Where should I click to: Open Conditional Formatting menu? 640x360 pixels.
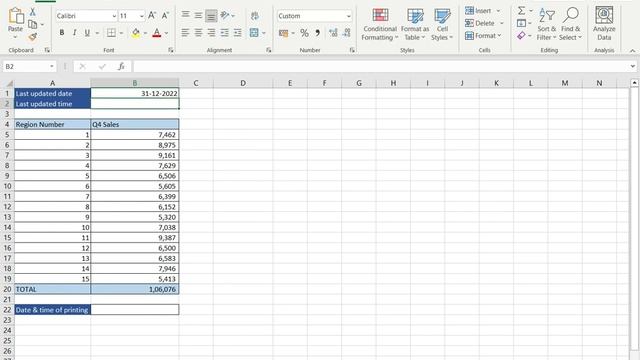[380, 24]
